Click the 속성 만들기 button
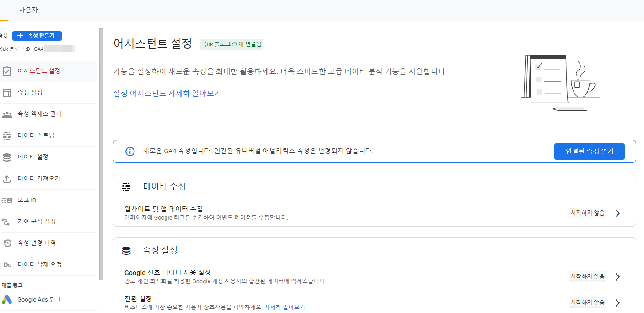The height and width of the screenshot is (313, 644). click(x=37, y=36)
